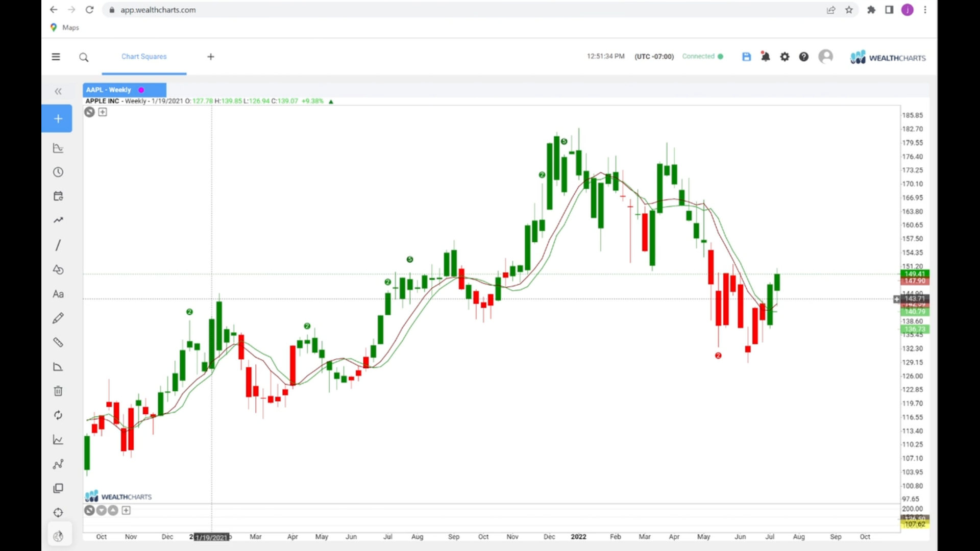Click the duplicate chart copy icon

[x=58, y=488]
